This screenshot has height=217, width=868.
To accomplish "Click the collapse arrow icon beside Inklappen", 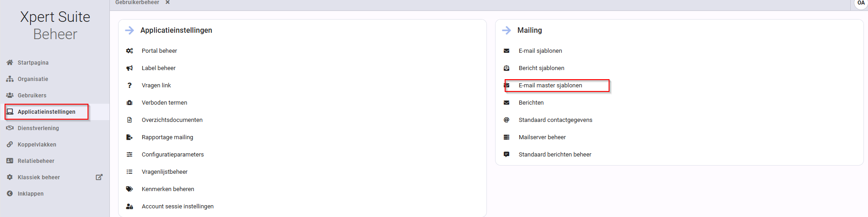I will point(10,193).
